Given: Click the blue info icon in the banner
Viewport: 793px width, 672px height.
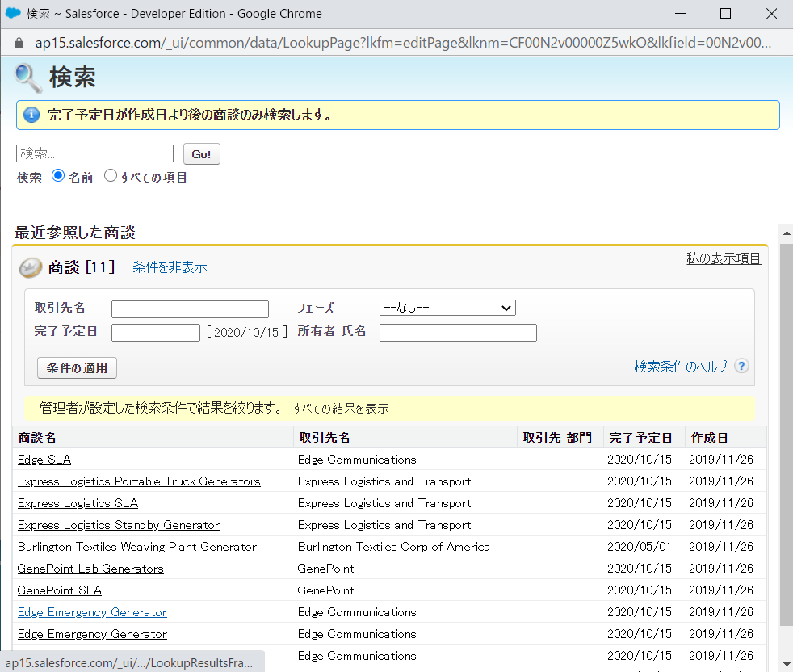Looking at the screenshot, I should point(31,115).
